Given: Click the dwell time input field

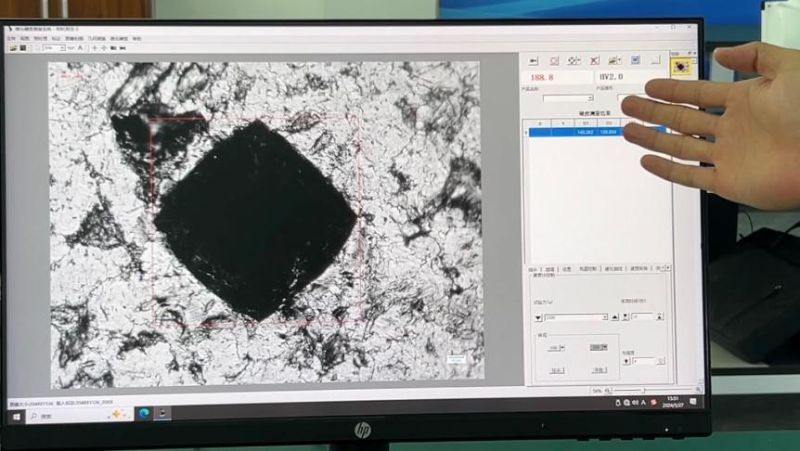Looking at the screenshot, I should [642, 317].
